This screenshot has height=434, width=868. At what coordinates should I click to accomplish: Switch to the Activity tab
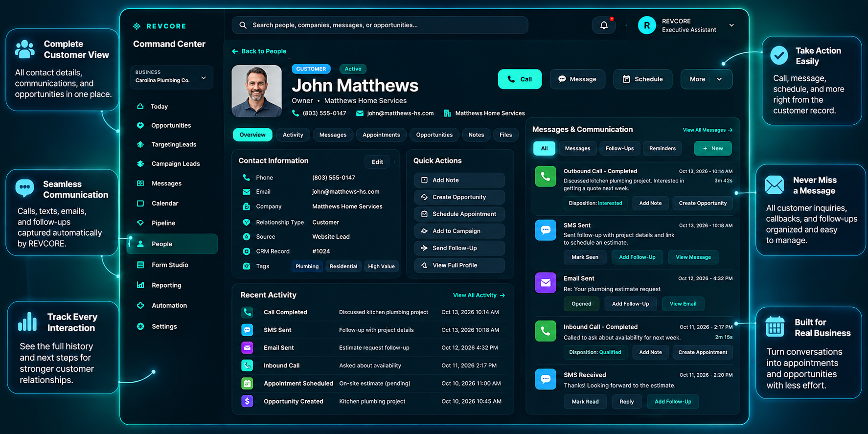click(293, 135)
